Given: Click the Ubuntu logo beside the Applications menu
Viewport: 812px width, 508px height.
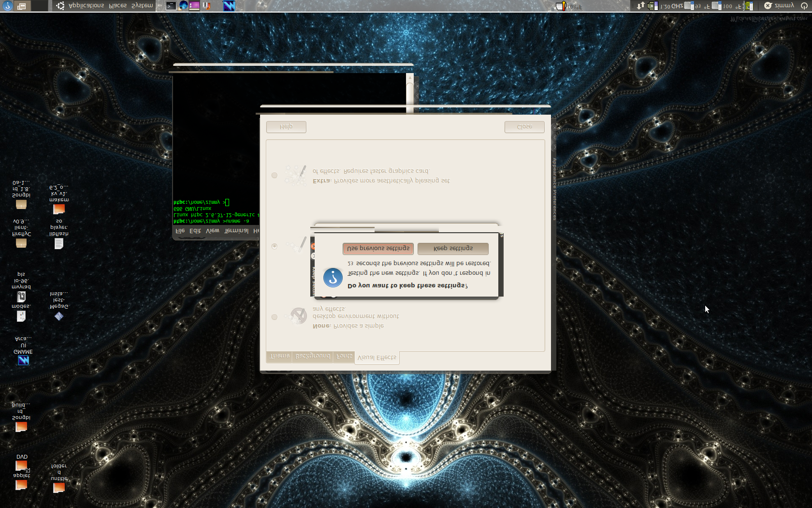Looking at the screenshot, I should pyautogui.click(x=60, y=6).
